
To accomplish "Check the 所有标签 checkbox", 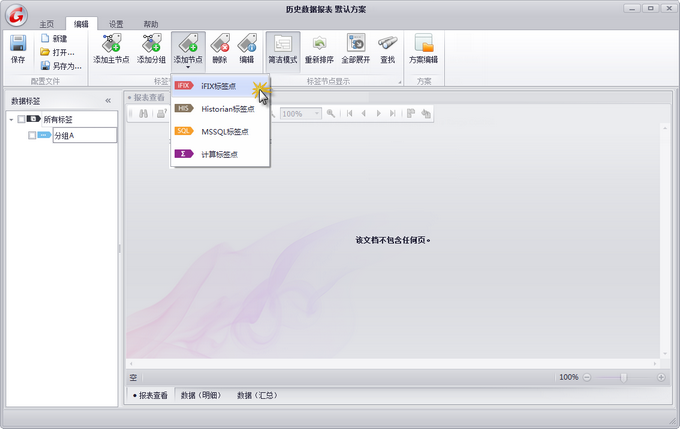I will pyautogui.click(x=22, y=120).
